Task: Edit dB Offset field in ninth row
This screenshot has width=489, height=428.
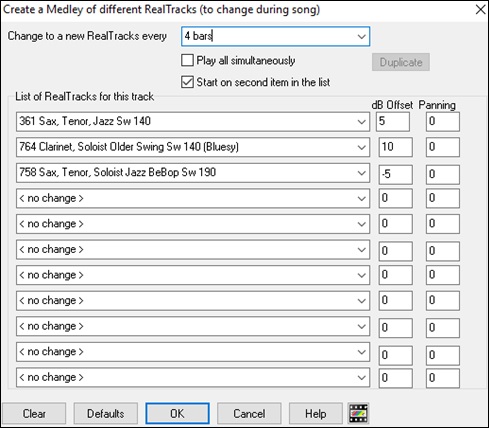Action: [396, 328]
